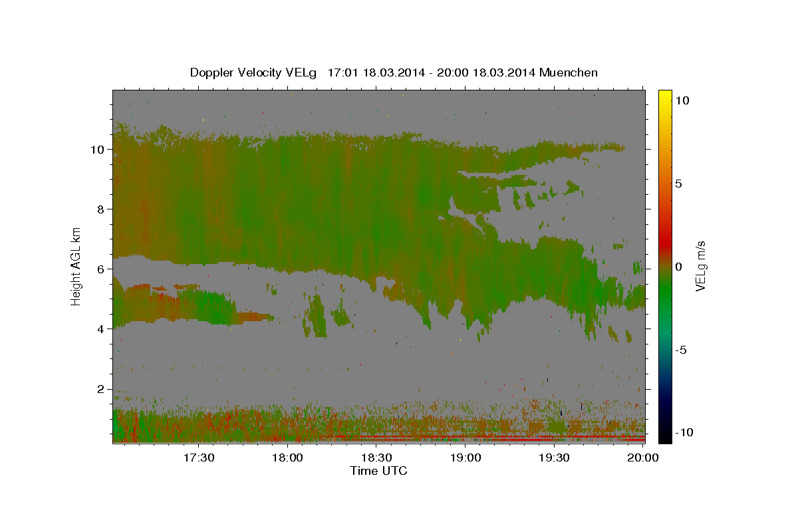
Task: Click the height label '8' on y-axis
Action: coord(100,209)
